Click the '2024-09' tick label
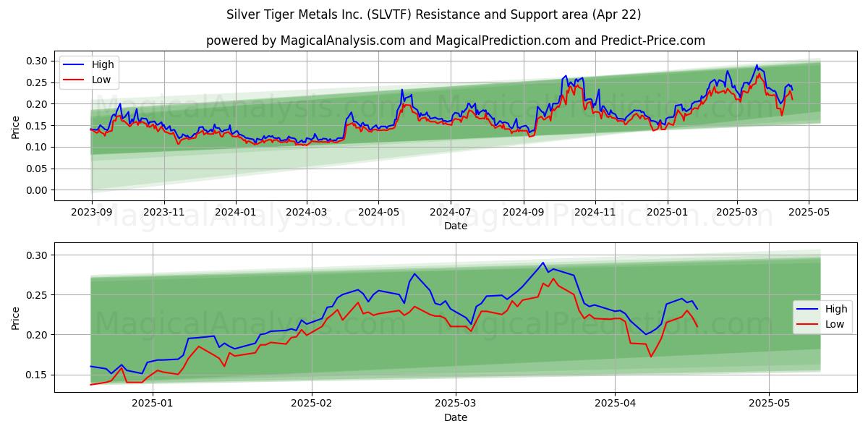 [x=524, y=212]
